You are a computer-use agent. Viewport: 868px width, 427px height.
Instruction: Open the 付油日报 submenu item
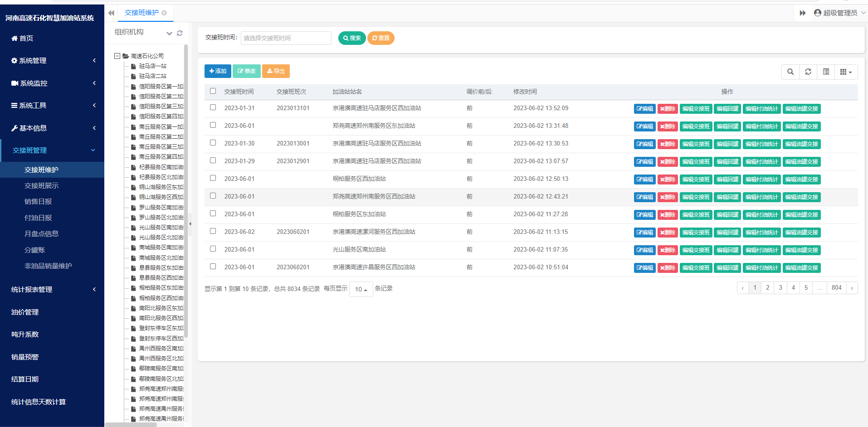(x=38, y=218)
